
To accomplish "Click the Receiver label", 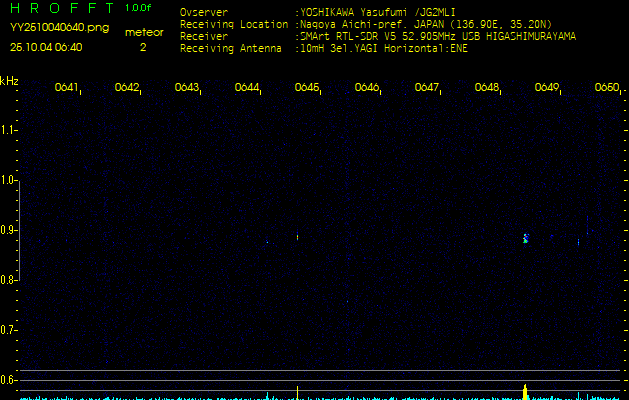I will tap(204, 37).
